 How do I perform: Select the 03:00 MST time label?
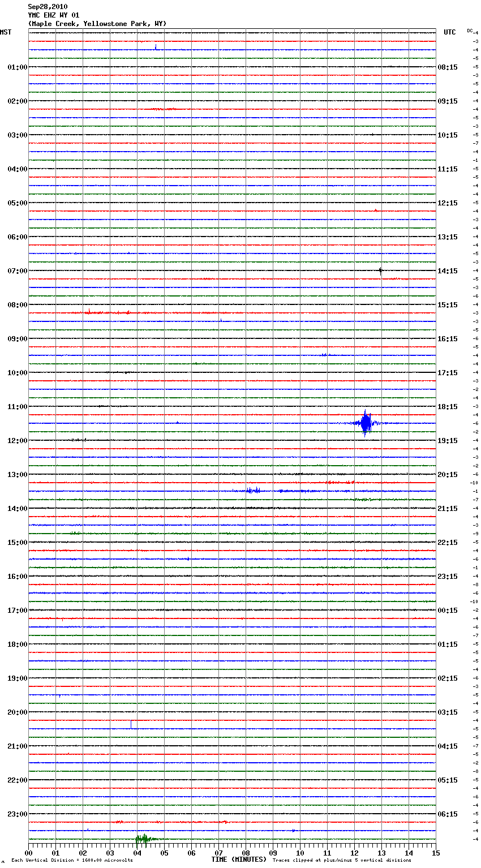coord(17,135)
